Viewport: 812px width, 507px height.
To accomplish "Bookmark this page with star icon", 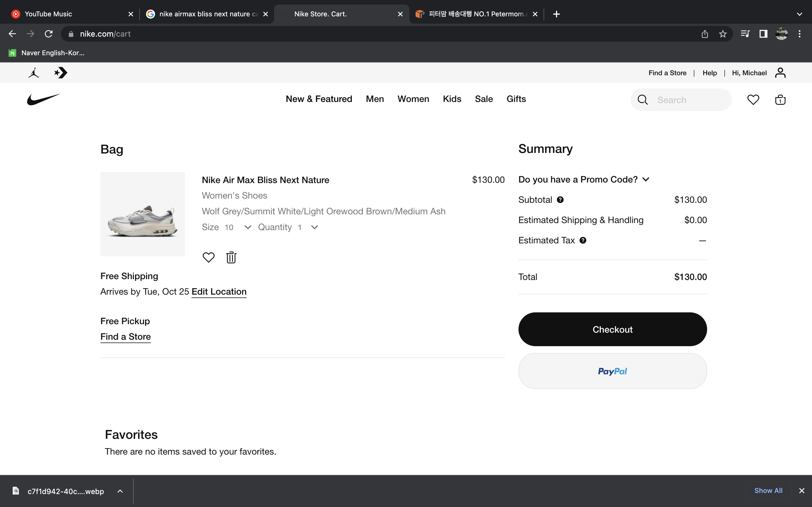I will (723, 34).
